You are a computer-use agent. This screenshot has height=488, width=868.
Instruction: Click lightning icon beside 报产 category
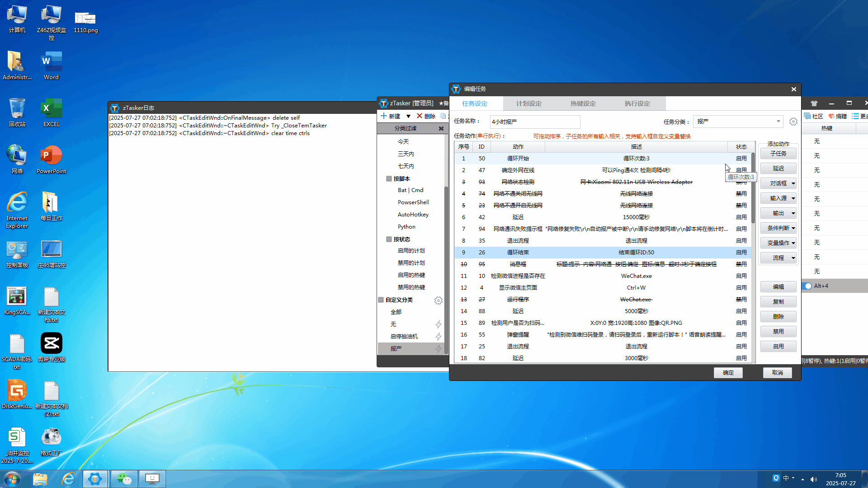(x=438, y=349)
